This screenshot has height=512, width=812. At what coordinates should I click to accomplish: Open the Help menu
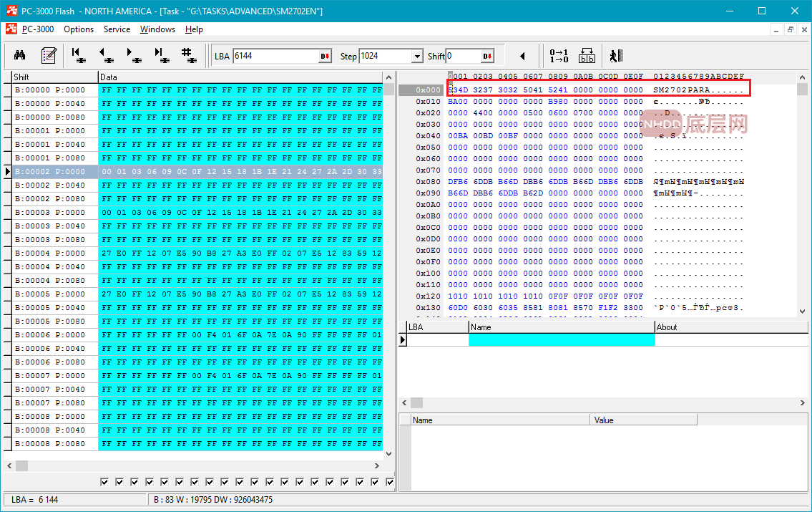[x=194, y=29]
